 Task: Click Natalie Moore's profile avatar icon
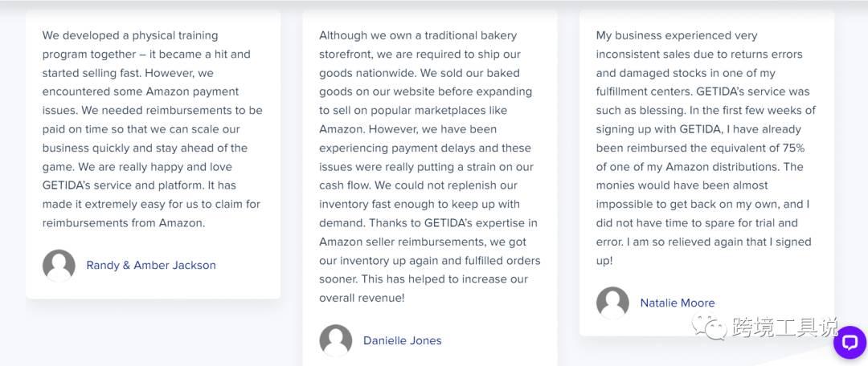(612, 303)
